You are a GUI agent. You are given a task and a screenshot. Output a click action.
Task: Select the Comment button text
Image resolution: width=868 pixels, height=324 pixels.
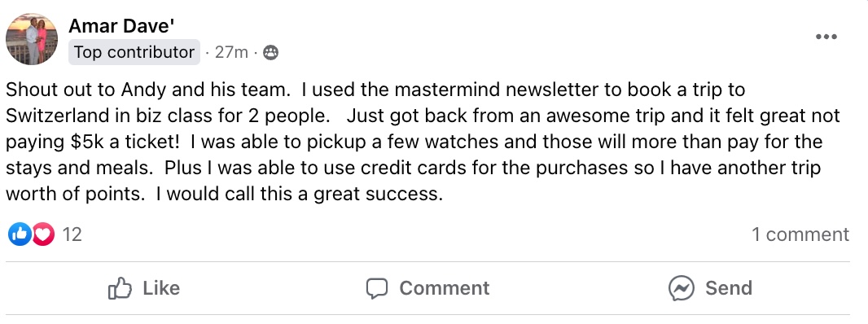pos(445,288)
